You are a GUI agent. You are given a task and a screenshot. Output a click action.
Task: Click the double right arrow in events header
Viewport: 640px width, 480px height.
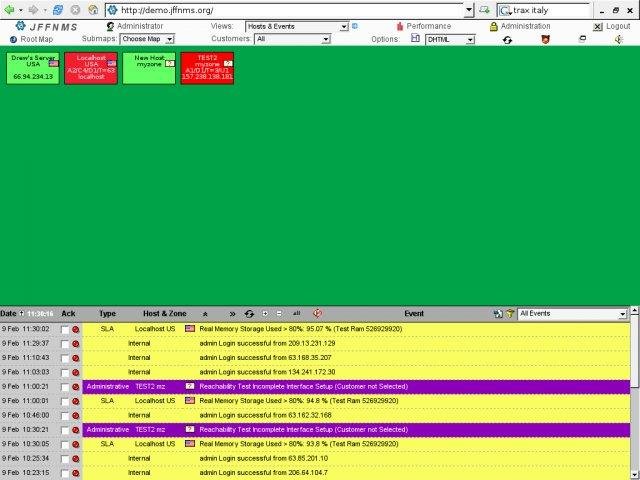click(x=232, y=314)
